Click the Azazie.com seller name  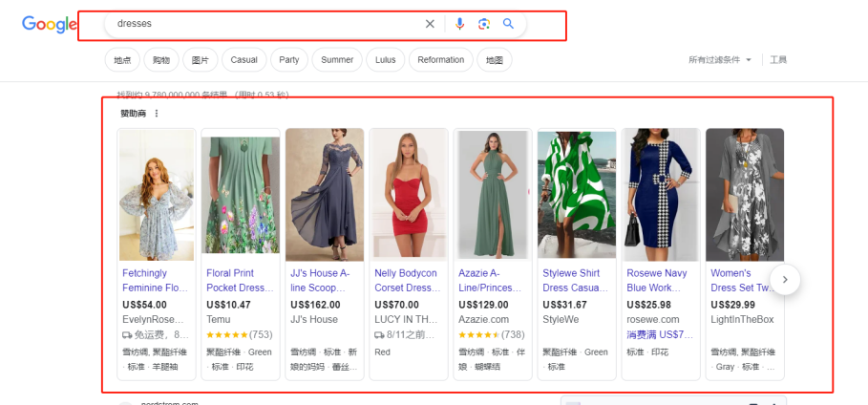pos(485,320)
